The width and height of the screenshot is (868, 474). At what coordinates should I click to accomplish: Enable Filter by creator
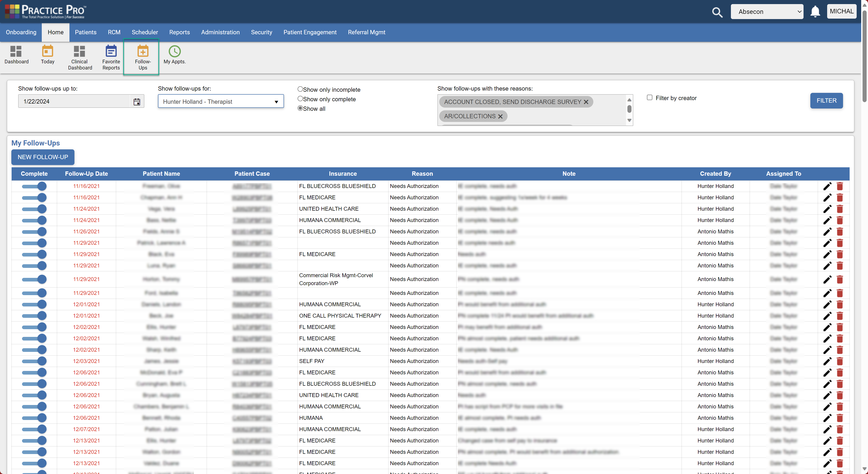click(x=650, y=97)
